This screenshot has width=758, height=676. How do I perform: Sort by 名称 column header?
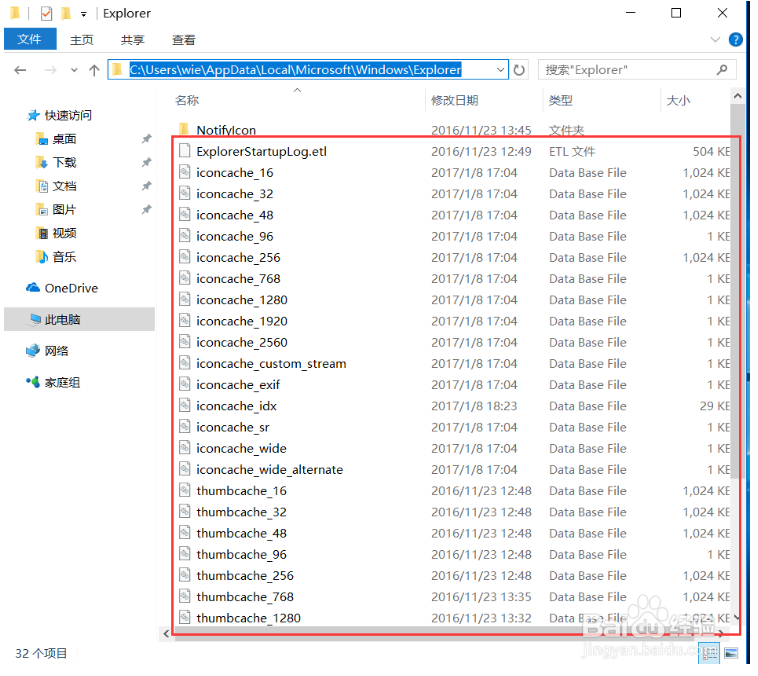(187, 101)
